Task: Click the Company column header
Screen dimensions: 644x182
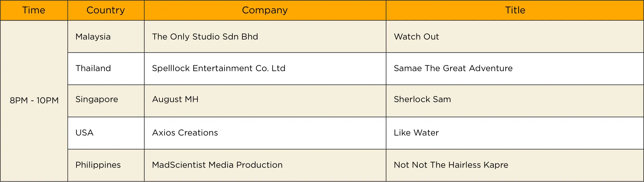Action: [x=265, y=10]
